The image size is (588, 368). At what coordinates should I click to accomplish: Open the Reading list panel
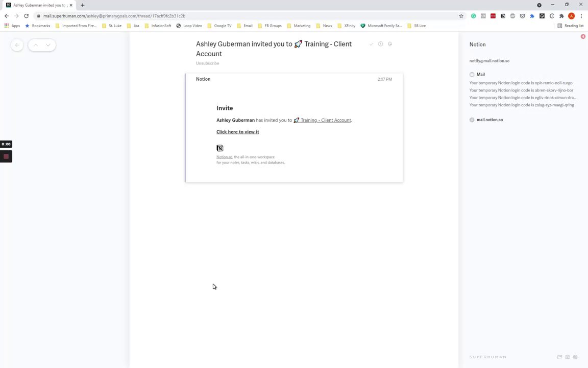tap(570, 26)
